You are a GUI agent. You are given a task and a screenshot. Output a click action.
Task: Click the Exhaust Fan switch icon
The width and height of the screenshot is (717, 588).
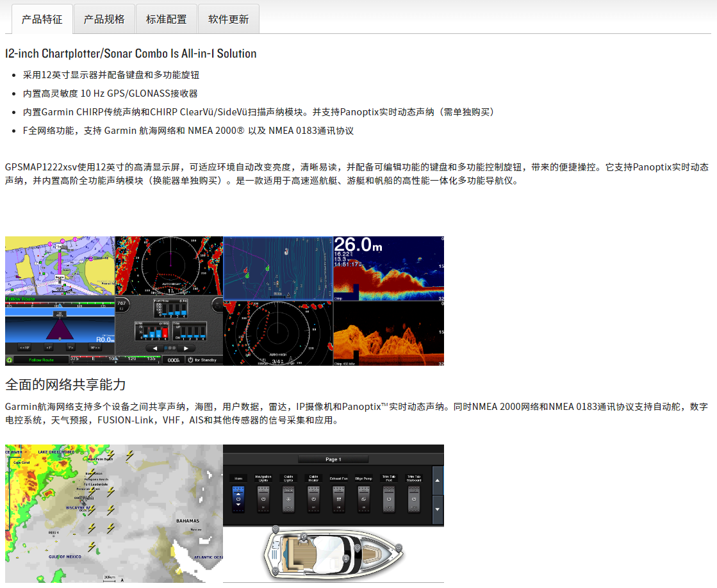coord(338,498)
